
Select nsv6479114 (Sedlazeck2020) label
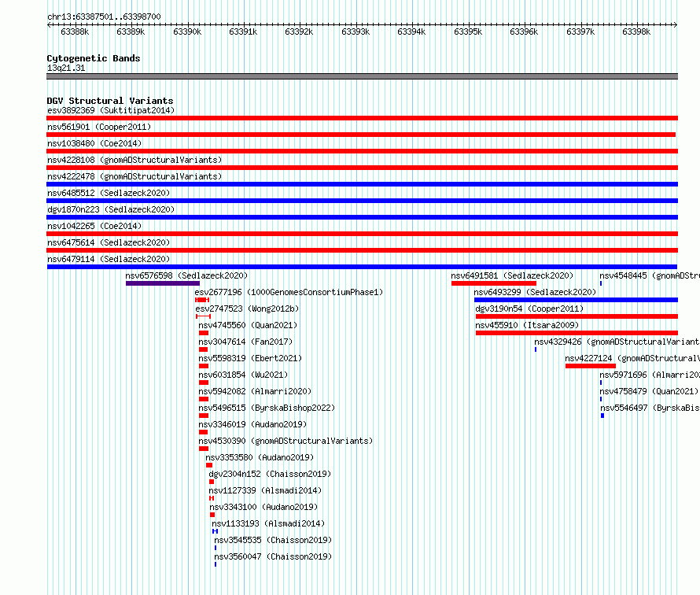(x=109, y=259)
